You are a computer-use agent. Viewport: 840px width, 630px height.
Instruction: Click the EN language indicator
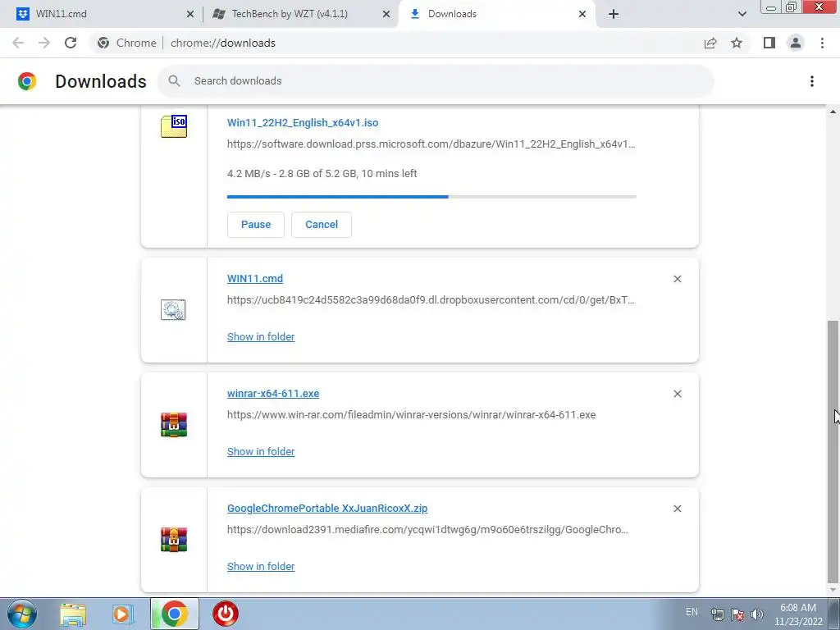coord(692,612)
